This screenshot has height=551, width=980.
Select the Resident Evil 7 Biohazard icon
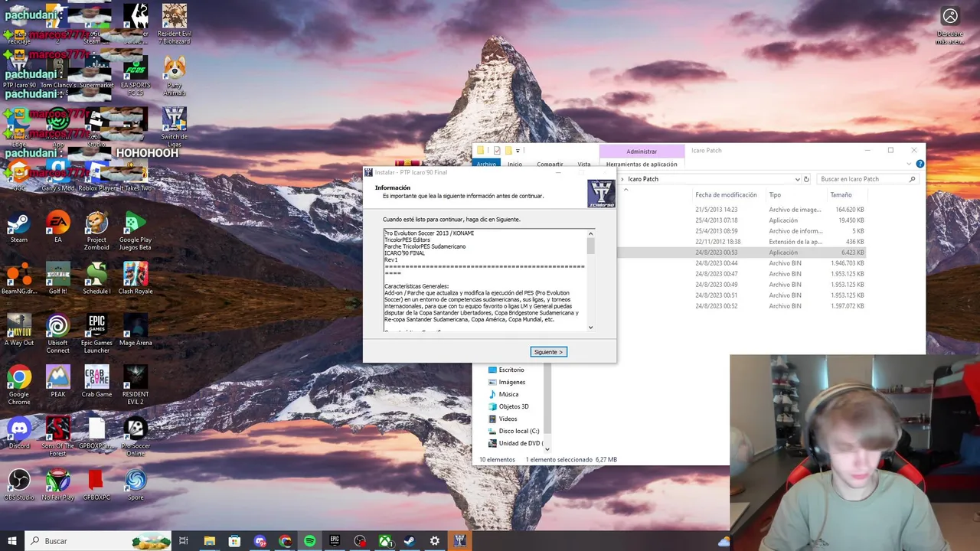coord(175,24)
